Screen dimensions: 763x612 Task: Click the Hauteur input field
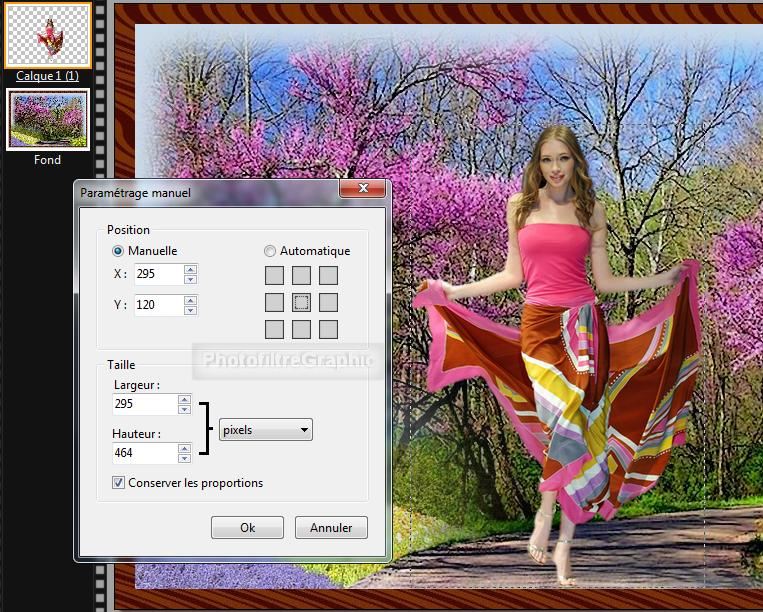[x=145, y=453]
